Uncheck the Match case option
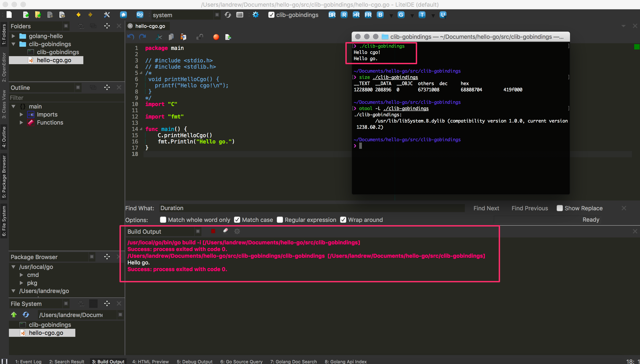 [x=237, y=220]
